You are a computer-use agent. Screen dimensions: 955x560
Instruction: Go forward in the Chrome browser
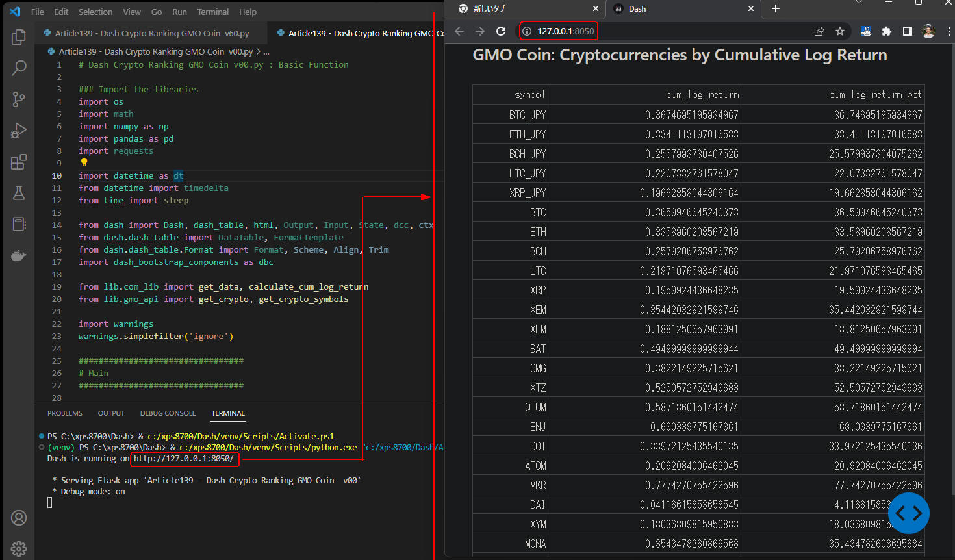tap(480, 31)
